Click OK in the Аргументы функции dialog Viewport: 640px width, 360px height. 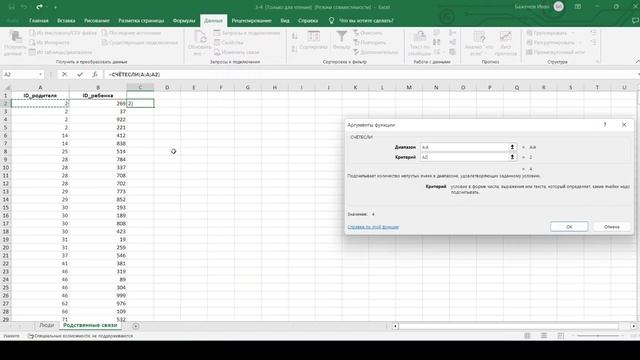click(x=569, y=227)
